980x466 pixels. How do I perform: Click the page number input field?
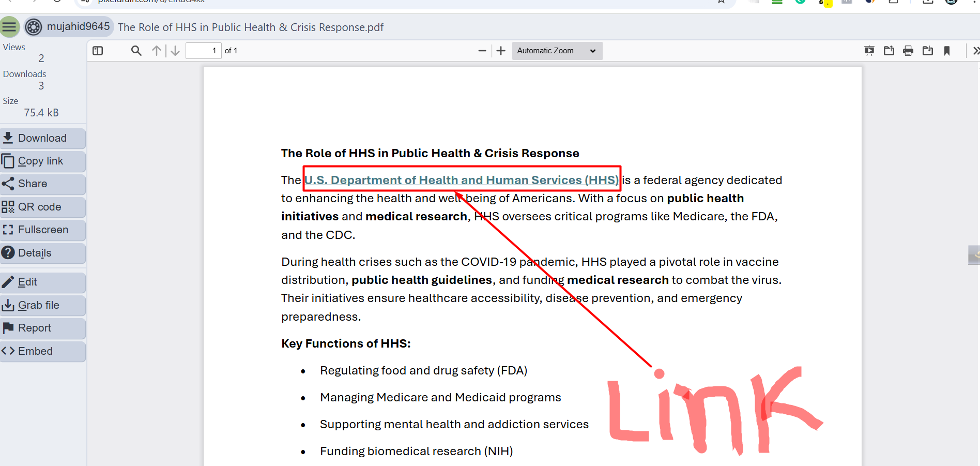point(203,51)
